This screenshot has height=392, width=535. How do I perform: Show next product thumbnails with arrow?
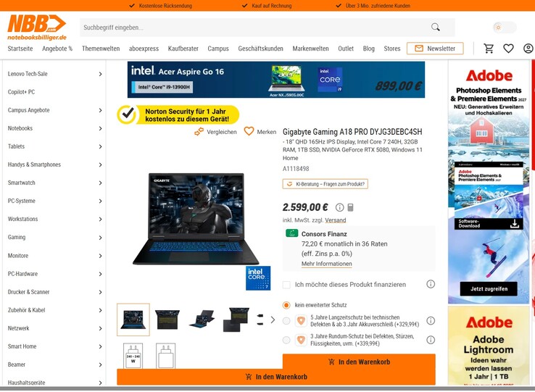point(273,320)
